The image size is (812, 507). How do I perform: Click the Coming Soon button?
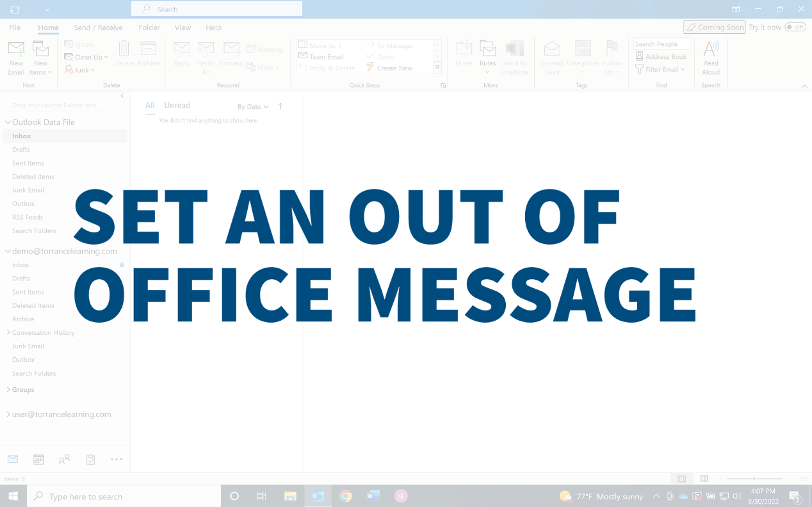[x=714, y=28]
